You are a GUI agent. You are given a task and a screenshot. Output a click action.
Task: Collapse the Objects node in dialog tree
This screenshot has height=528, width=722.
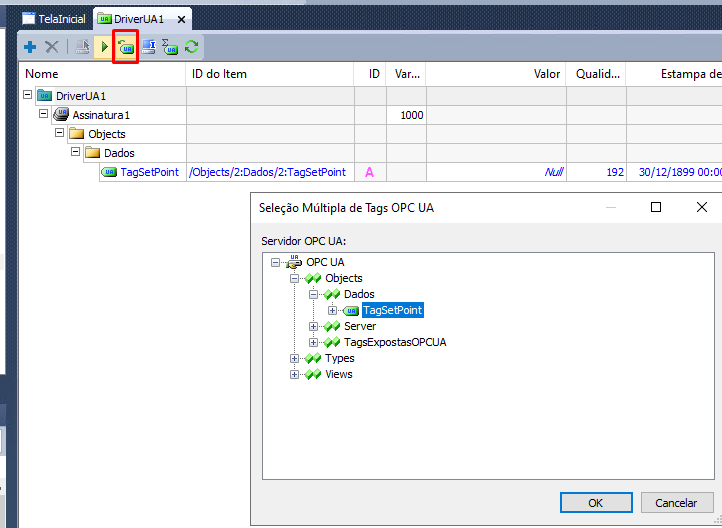(x=294, y=279)
